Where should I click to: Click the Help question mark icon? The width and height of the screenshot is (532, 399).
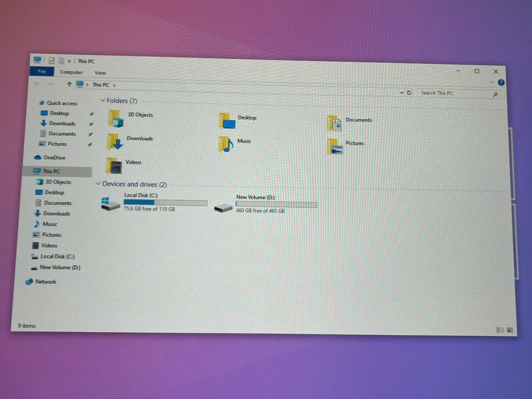(x=501, y=83)
